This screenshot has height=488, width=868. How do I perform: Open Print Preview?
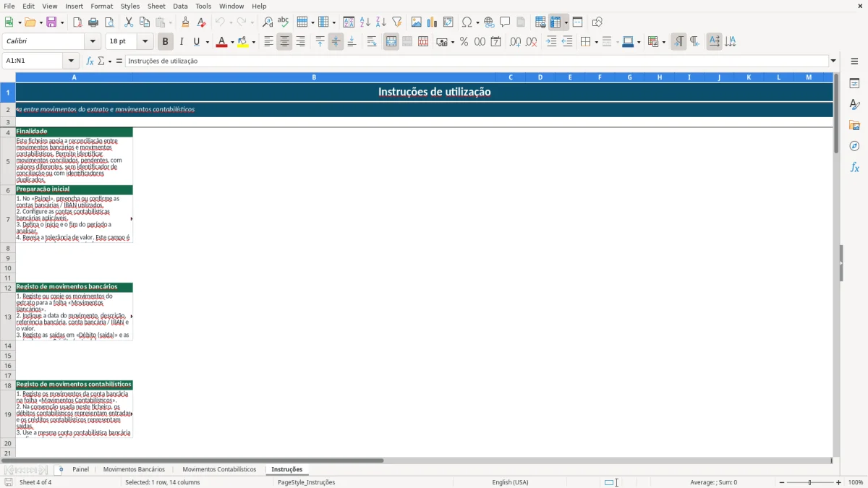click(109, 22)
